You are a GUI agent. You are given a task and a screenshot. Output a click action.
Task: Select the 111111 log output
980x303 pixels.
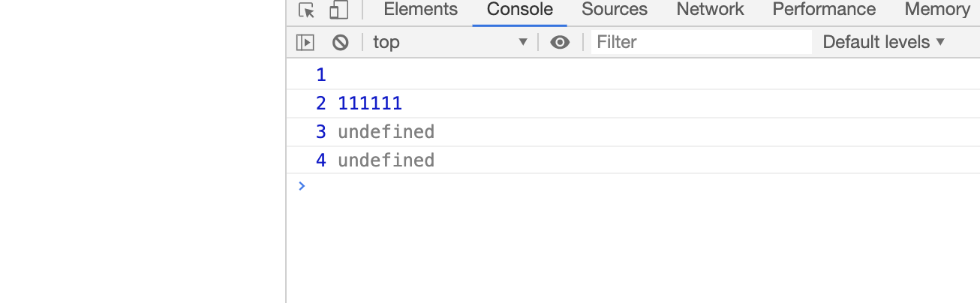(x=370, y=103)
